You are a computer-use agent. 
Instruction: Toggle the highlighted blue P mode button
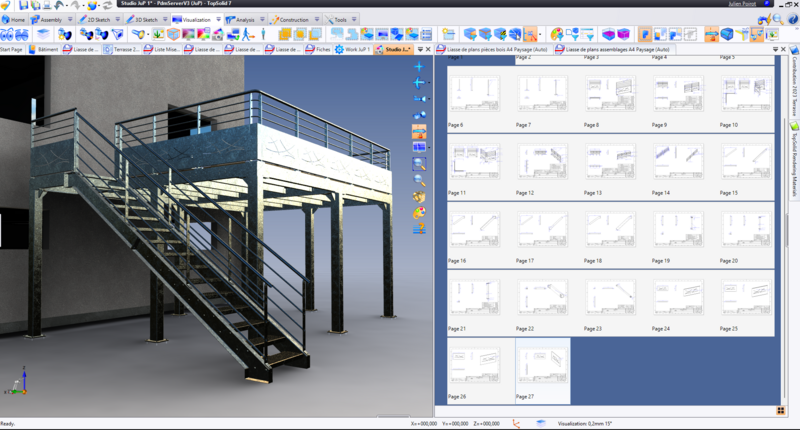click(644, 34)
